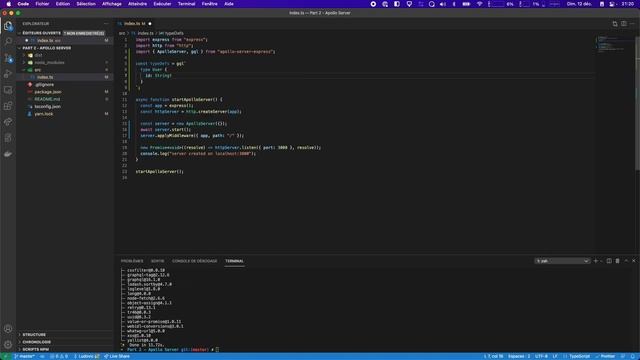
Task: Select index.ts in open editors list
Action: (64, 40)
